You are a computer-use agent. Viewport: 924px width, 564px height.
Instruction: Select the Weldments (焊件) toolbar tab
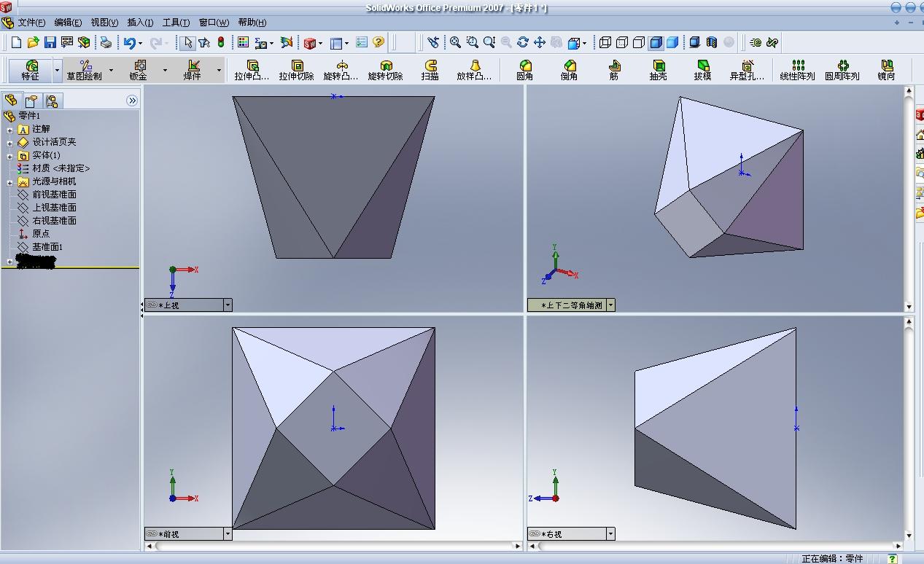[x=193, y=71]
